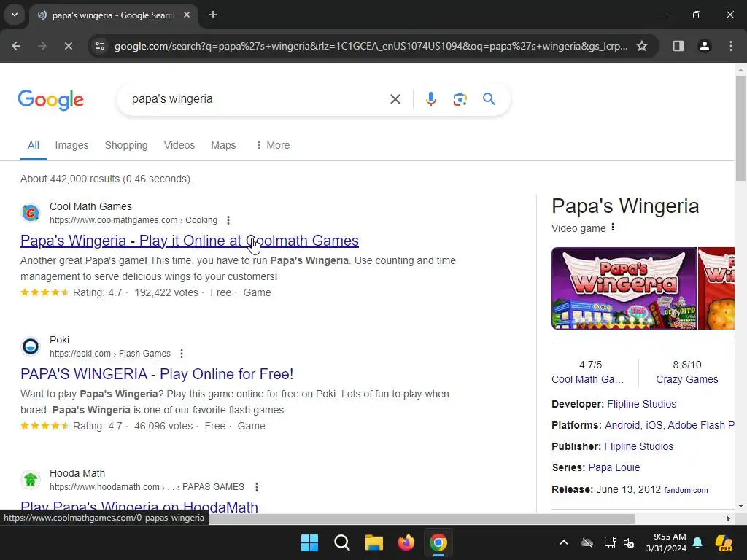Image resolution: width=747 pixels, height=560 pixels.
Task: Open Play Papa's Wingeria on HoodaMath
Action: [x=139, y=507]
